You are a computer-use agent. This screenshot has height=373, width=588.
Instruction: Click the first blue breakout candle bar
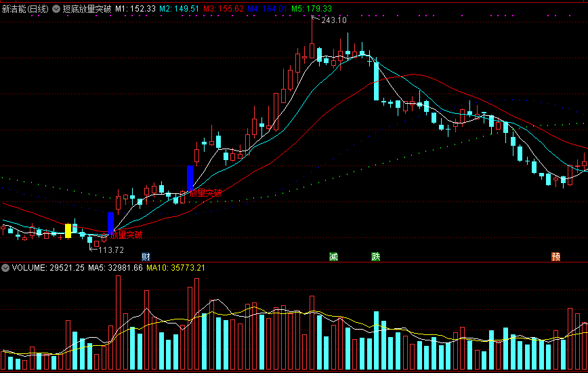pos(110,223)
